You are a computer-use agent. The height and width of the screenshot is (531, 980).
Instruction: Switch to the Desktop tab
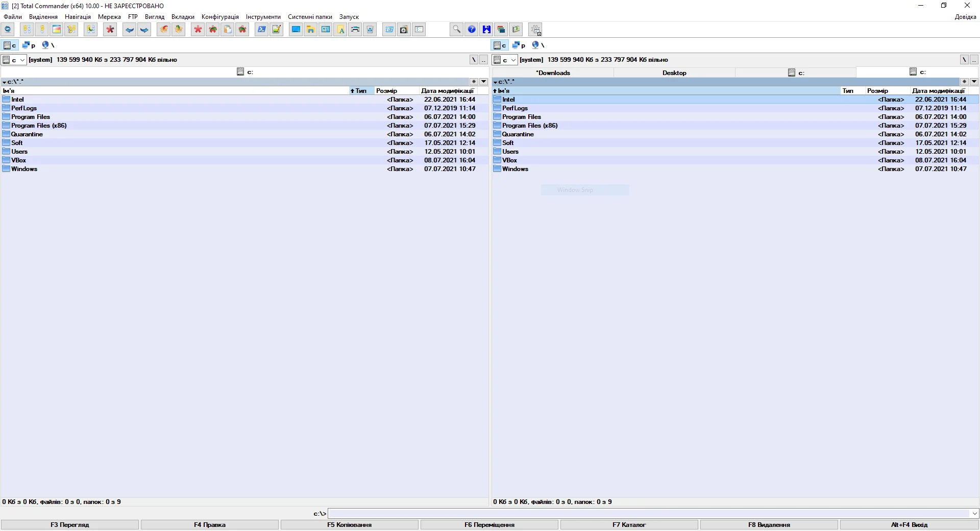674,73
